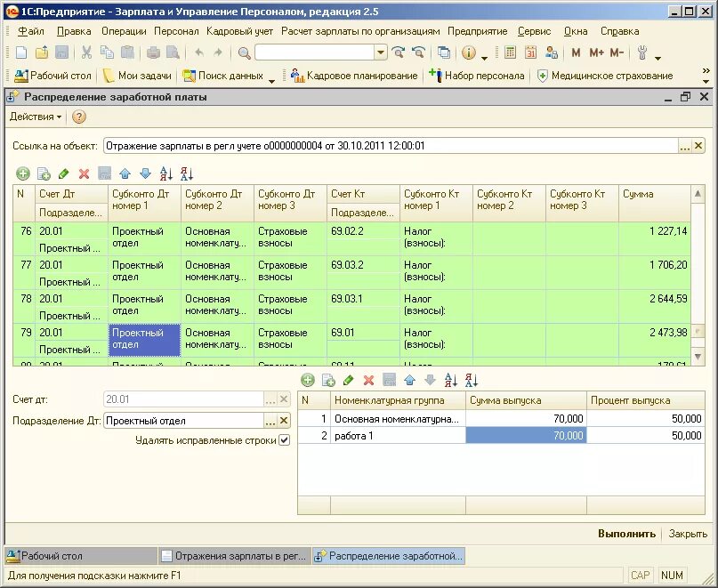Click the Закрыть button
Viewport: 718px width, 588px height.
(688, 534)
